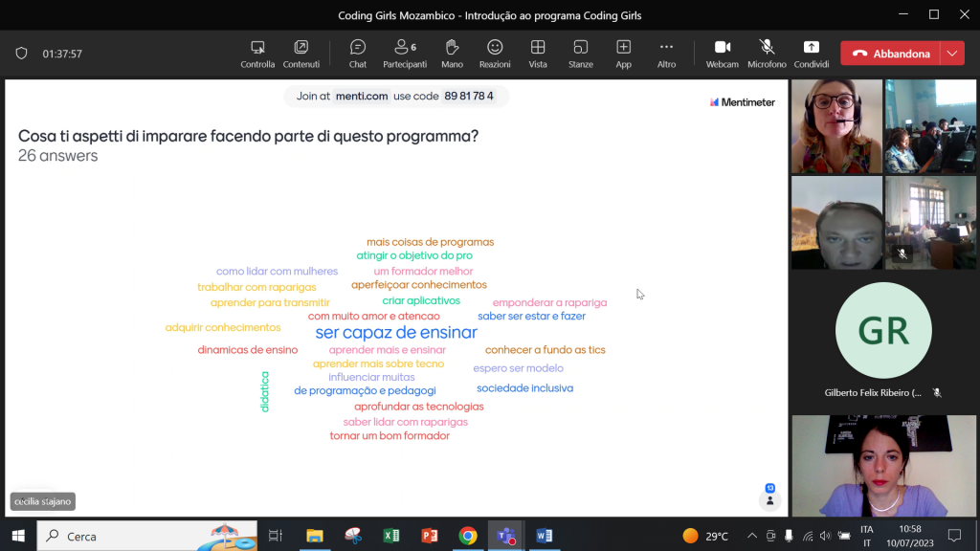Select the presenter video tile with the headset
This screenshot has height=551, width=980.
(x=836, y=126)
